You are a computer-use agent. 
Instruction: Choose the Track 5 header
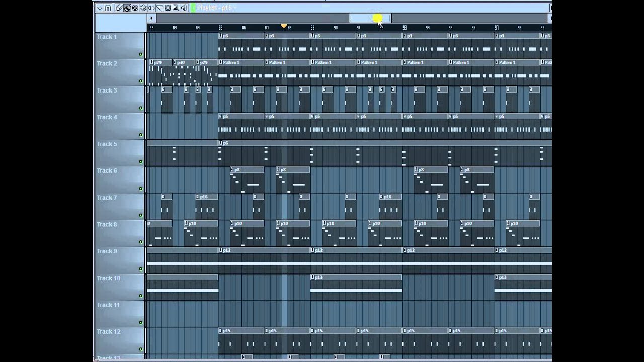tap(120, 153)
